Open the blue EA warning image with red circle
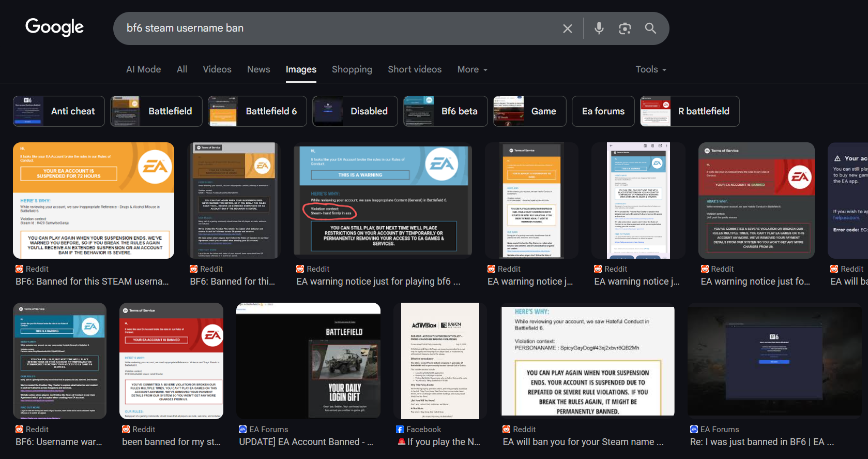Screen dimensions: 868x459 pyautogui.click(x=383, y=200)
